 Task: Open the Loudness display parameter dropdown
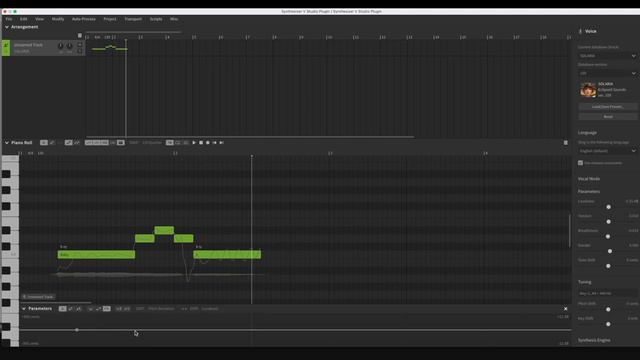210,309
